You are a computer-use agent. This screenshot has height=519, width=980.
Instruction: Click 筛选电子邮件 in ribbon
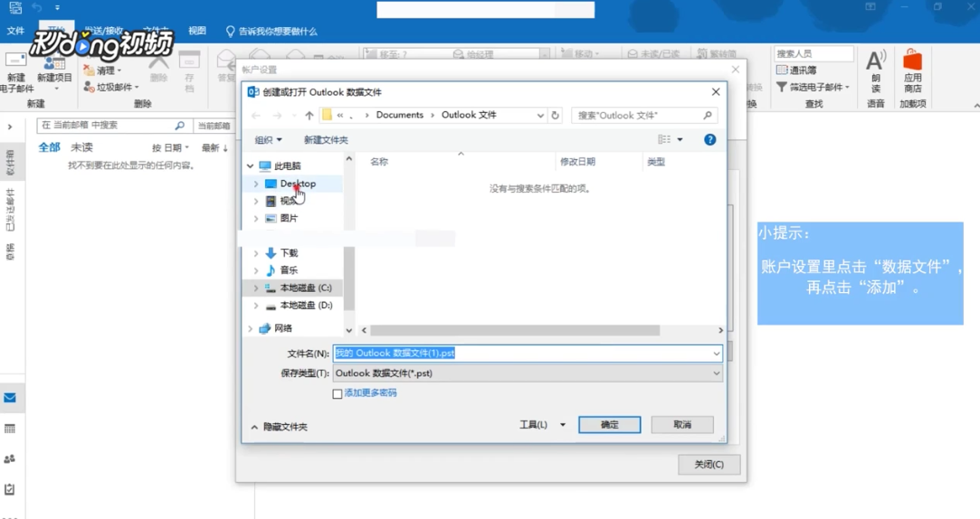pyautogui.click(x=813, y=87)
